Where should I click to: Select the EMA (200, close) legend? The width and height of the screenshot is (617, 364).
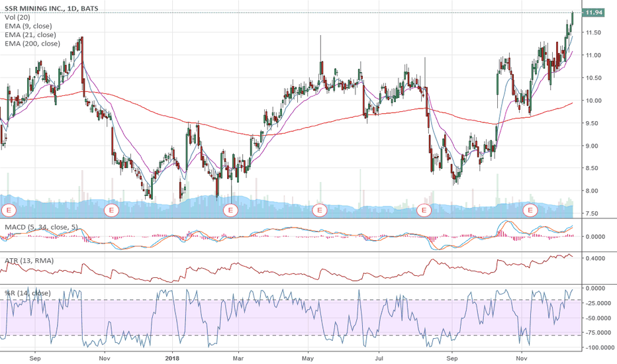point(32,43)
